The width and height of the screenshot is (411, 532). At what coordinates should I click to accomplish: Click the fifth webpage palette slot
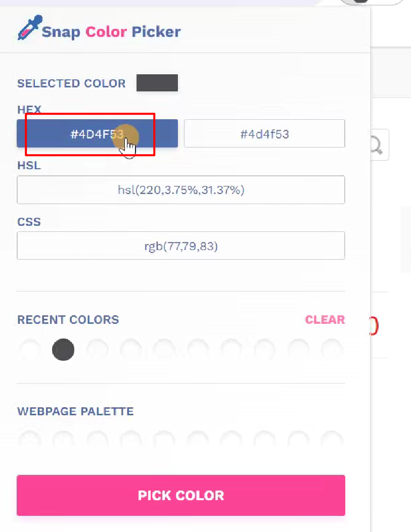point(164,440)
